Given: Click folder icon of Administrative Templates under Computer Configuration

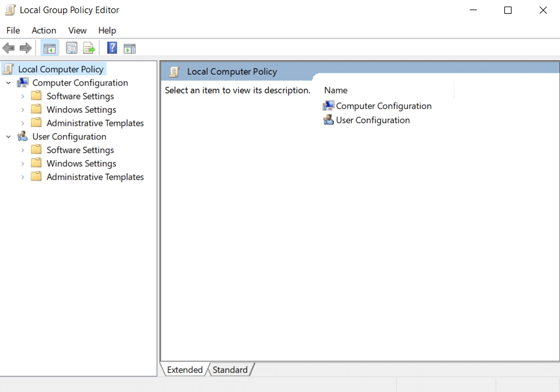Looking at the screenshot, I should tap(36, 122).
